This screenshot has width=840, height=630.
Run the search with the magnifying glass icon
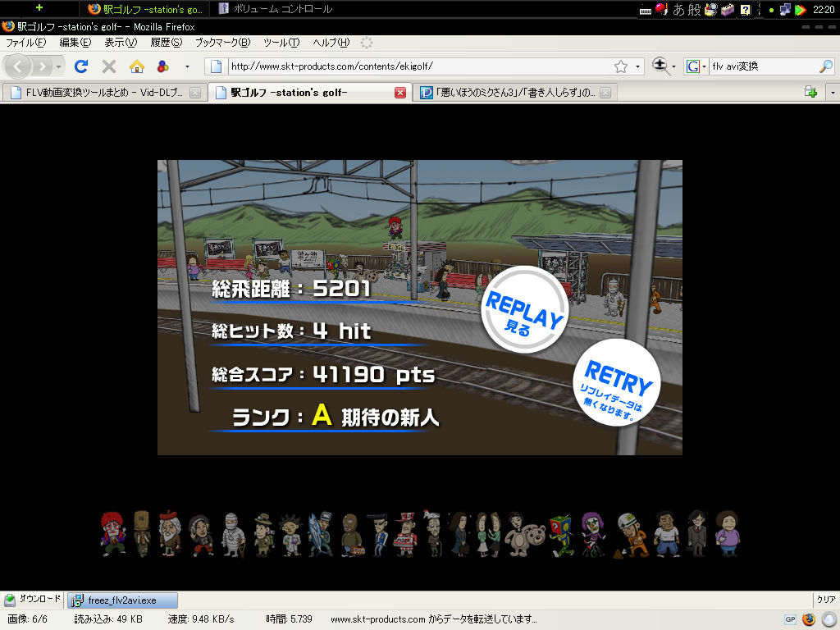click(x=825, y=66)
